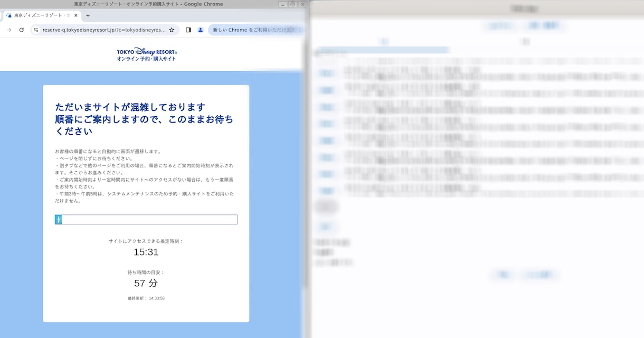Open Chrome's side panel icon
Viewport: 644px width, 338px height.
188,30
